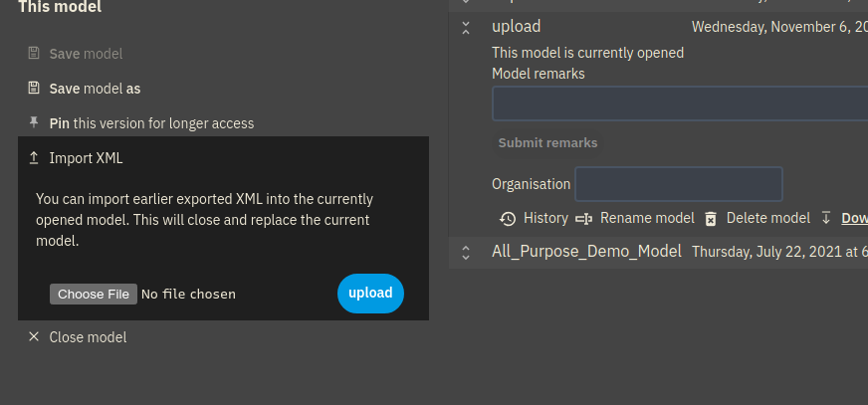Click the blue upload button
Image resolution: width=868 pixels, height=405 pixels.
[370, 294]
